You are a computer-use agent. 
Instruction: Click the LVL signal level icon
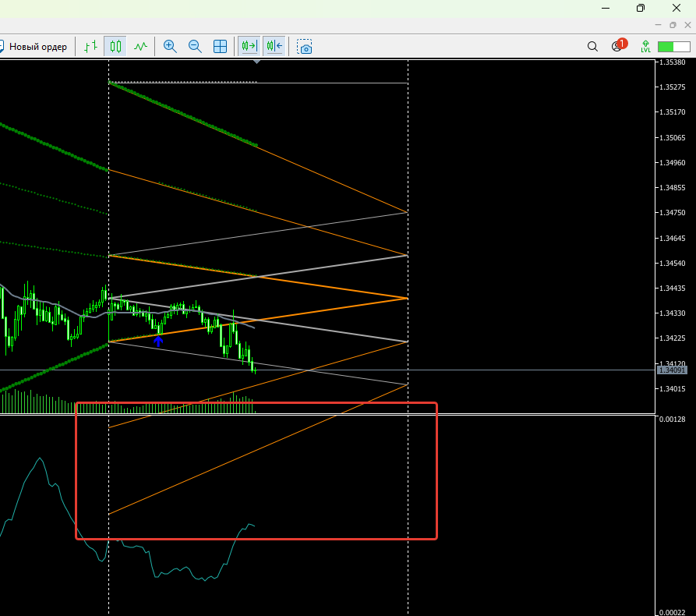click(645, 46)
